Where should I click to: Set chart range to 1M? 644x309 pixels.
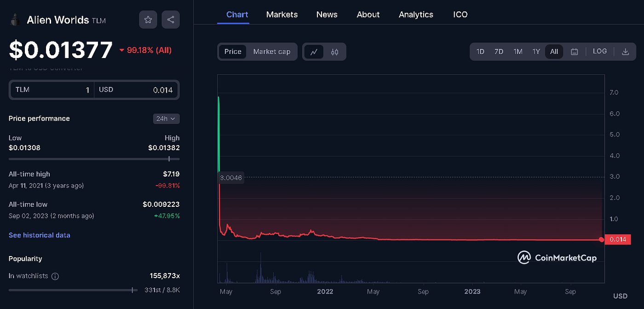click(x=518, y=52)
